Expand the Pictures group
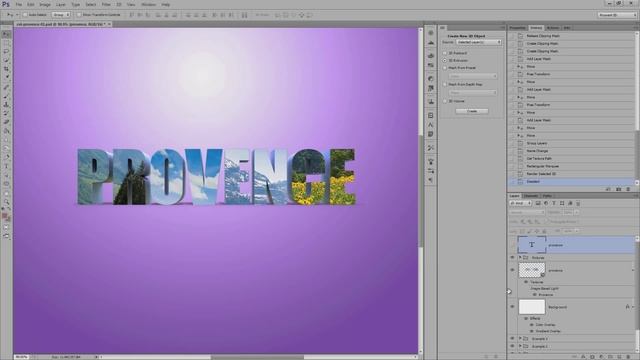Image resolution: width=640 pixels, height=360 pixels. coord(520,258)
